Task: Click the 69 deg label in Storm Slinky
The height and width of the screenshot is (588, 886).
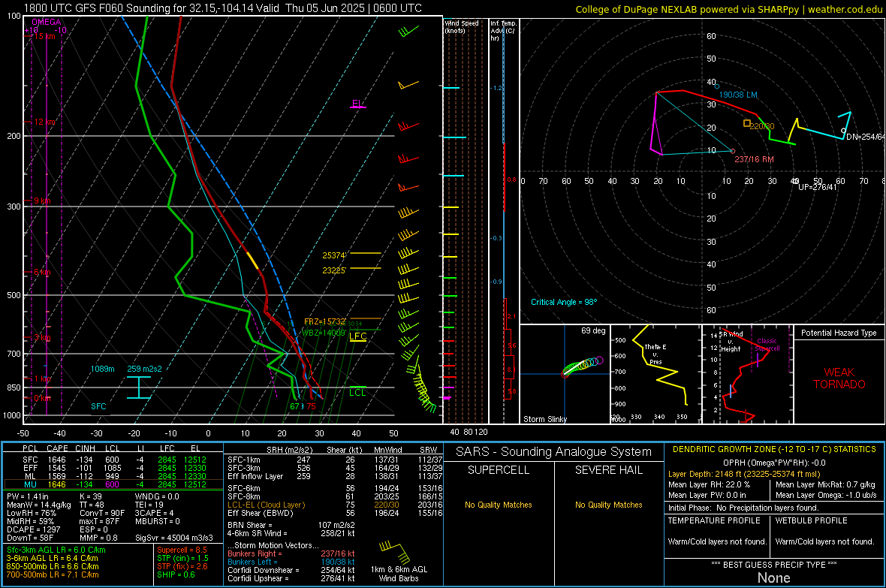Action: [593, 330]
